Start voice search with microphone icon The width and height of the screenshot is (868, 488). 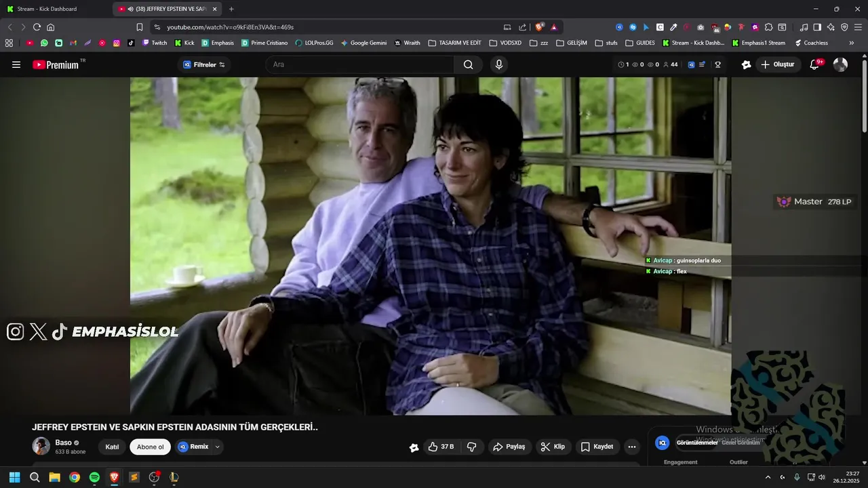[x=499, y=64]
